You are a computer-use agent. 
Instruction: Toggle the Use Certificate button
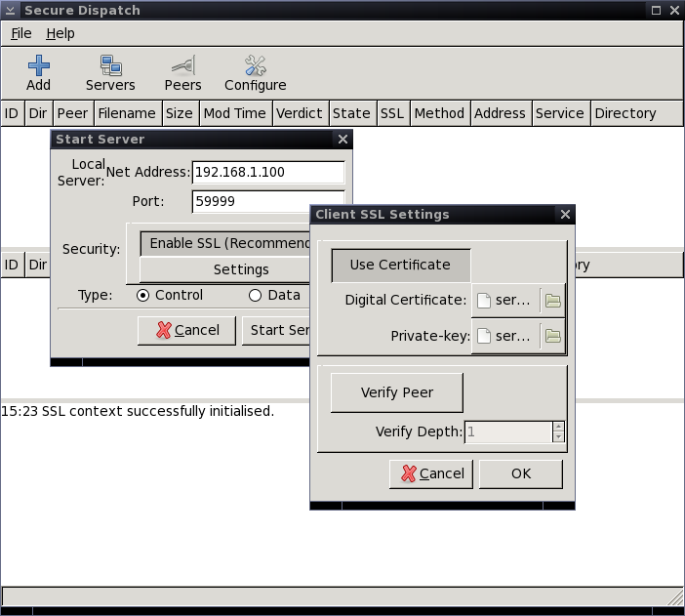click(x=400, y=265)
